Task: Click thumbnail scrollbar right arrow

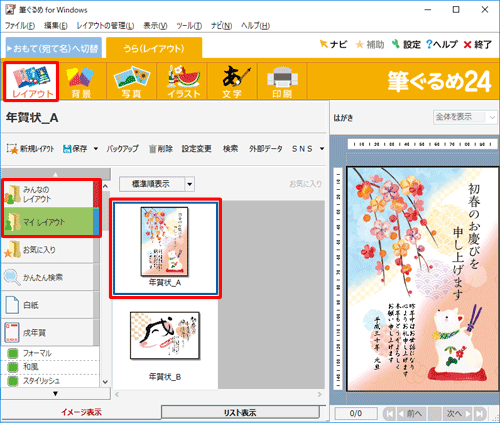Action: pyautogui.click(x=320, y=394)
